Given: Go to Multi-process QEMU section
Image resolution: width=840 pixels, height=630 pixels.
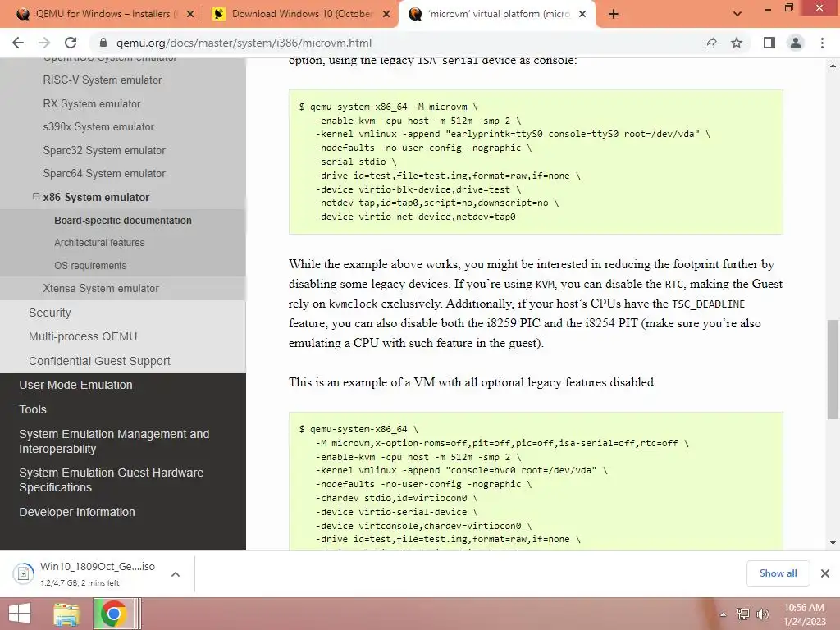Looking at the screenshot, I should pos(83,336).
